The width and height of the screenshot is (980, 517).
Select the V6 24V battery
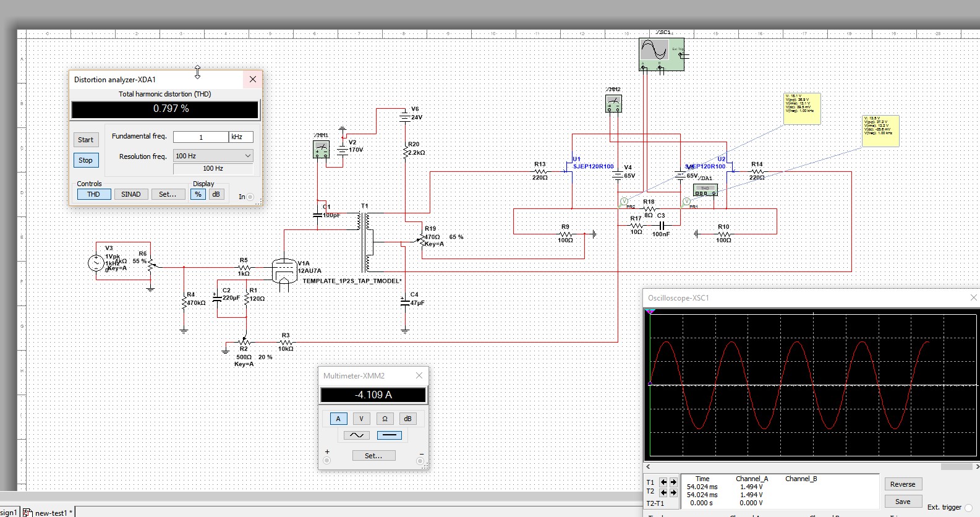(405, 116)
